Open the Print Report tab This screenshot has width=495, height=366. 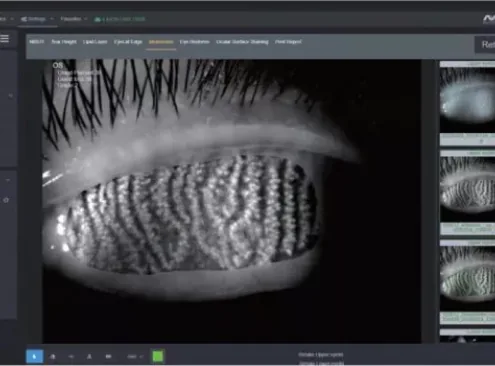[x=288, y=42]
